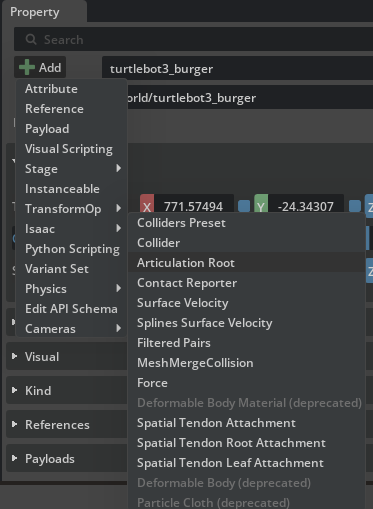
Task: Open the Stage submenu
Action: pos(72,169)
